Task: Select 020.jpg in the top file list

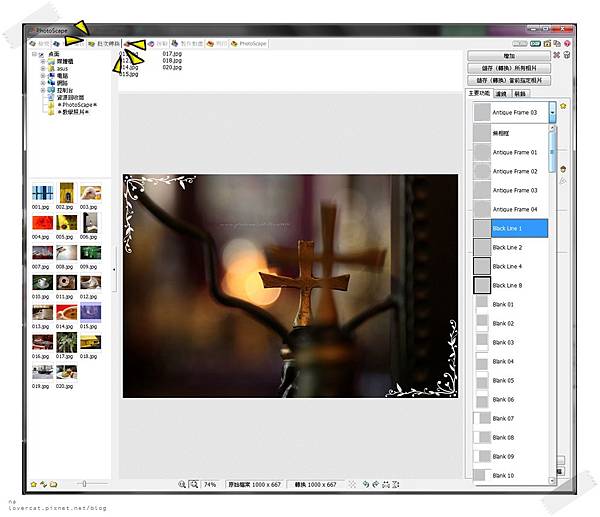Action: (x=172, y=67)
